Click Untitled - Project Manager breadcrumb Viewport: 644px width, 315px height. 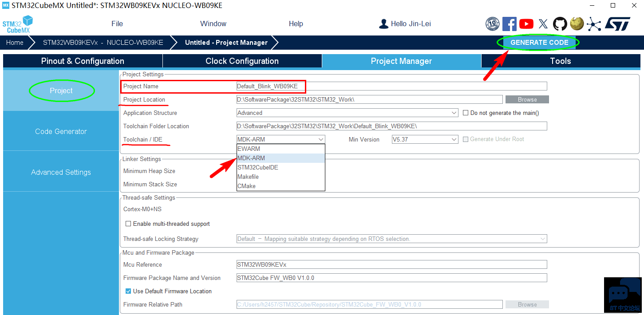226,43
